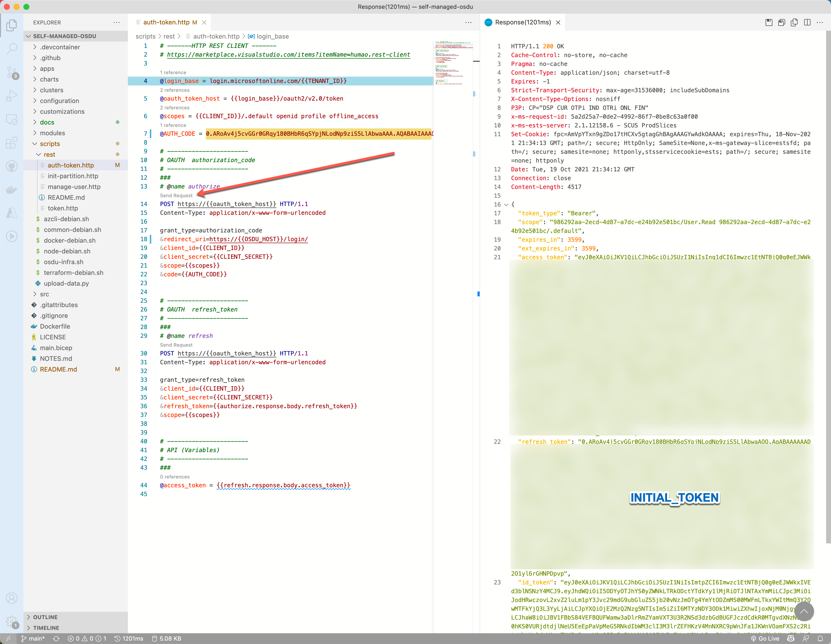Open the Extensions view
The height and width of the screenshot is (644, 831).
(x=12, y=143)
